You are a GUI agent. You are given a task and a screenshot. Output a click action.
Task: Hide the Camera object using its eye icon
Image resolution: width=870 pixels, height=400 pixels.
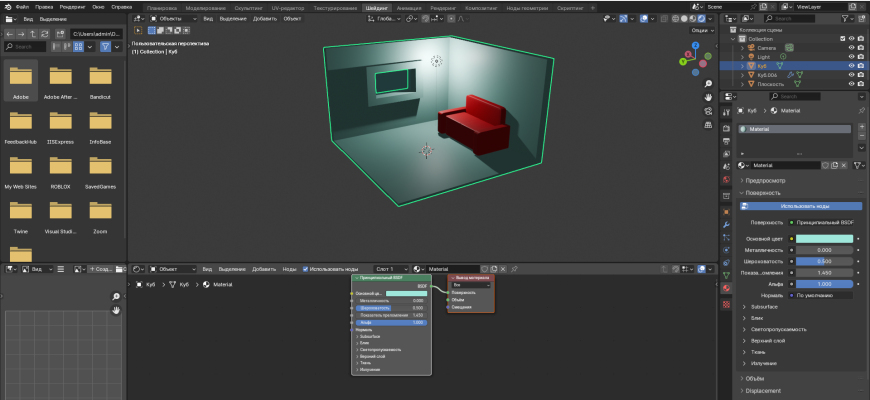pyautogui.click(x=851, y=47)
